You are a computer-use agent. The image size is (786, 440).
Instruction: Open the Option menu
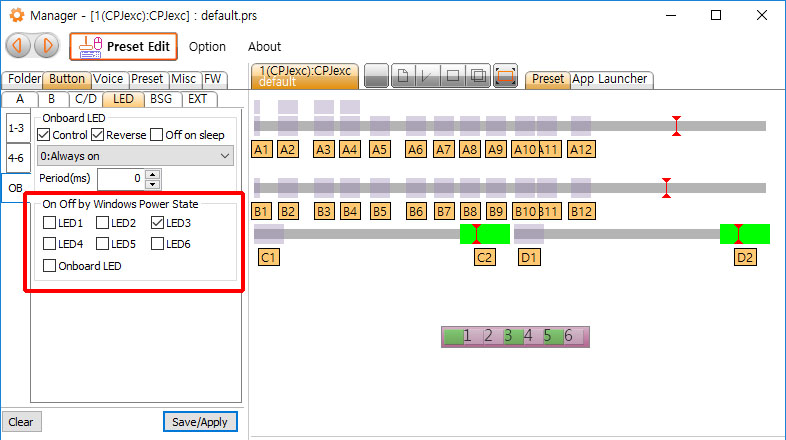click(207, 47)
